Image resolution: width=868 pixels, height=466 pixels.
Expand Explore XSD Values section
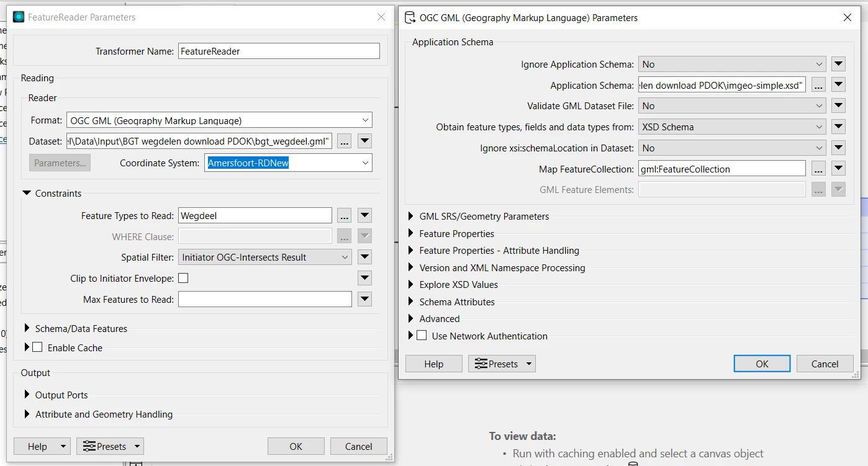(x=411, y=285)
